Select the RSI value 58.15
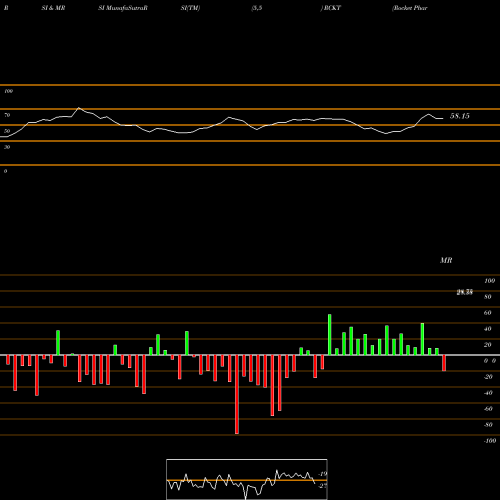500x500 pixels. point(460,116)
